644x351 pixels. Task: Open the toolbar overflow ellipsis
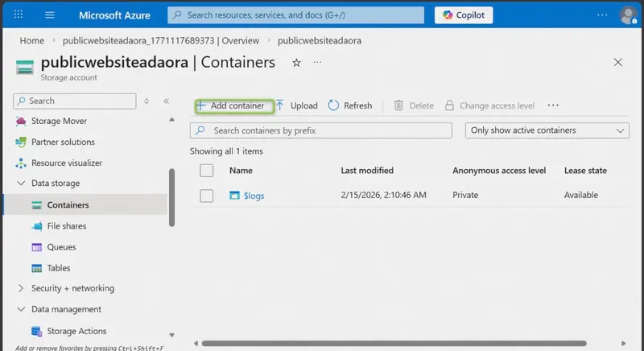click(x=553, y=105)
